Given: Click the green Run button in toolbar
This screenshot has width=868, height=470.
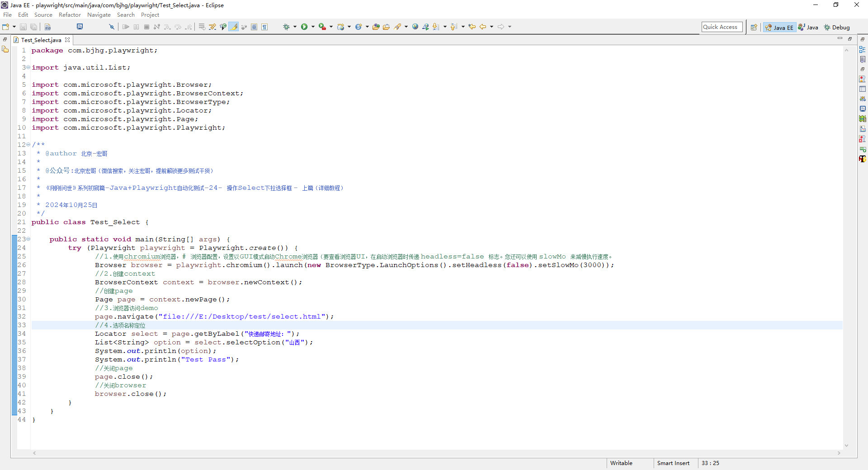Looking at the screenshot, I should point(304,27).
